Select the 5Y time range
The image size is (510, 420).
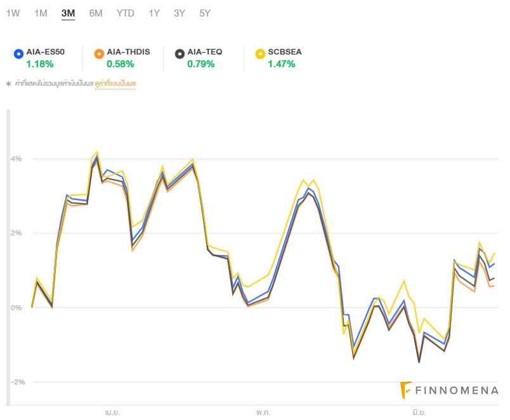pos(204,13)
